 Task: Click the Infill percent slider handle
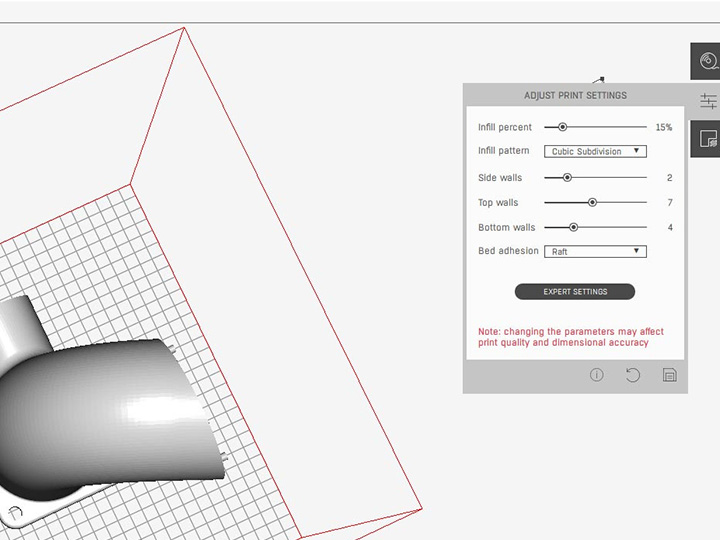click(563, 127)
